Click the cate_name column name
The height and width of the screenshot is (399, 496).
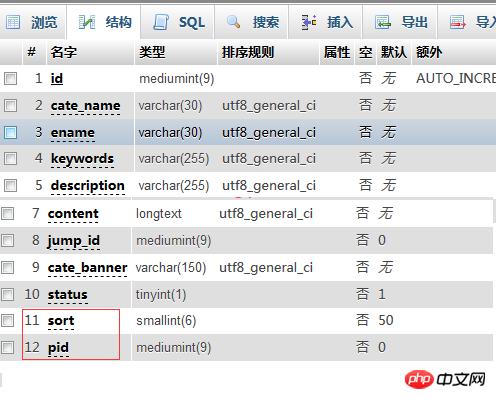point(86,106)
